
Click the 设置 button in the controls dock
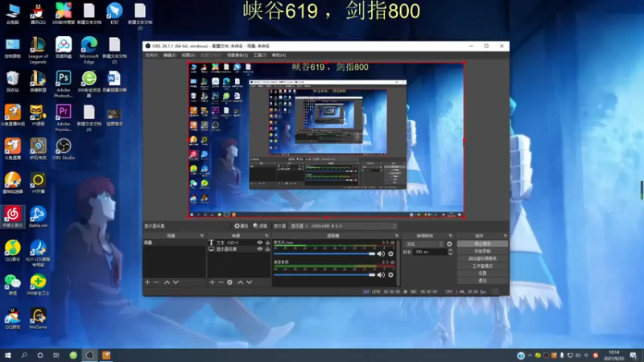pos(482,274)
